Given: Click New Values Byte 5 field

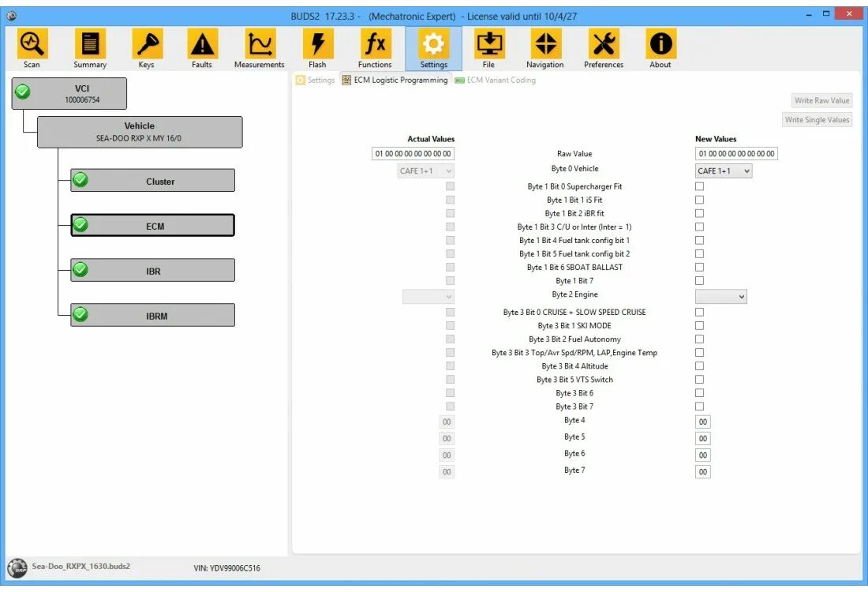Looking at the screenshot, I should point(702,439).
